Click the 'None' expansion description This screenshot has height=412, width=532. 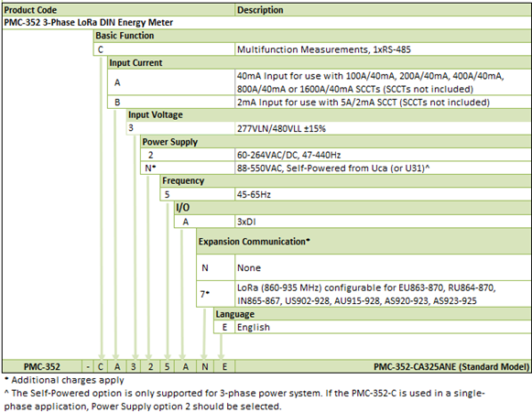(249, 267)
